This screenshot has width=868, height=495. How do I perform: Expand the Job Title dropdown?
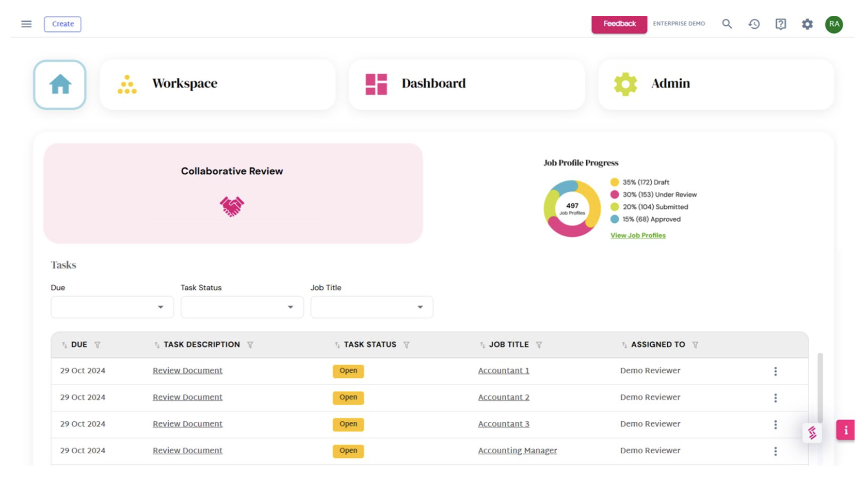coord(372,307)
